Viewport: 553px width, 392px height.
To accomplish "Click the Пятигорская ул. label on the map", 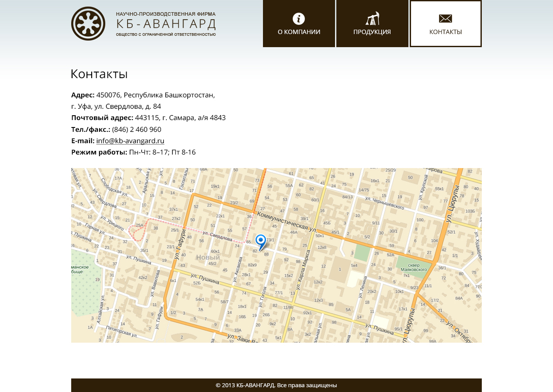I will pos(121,331).
